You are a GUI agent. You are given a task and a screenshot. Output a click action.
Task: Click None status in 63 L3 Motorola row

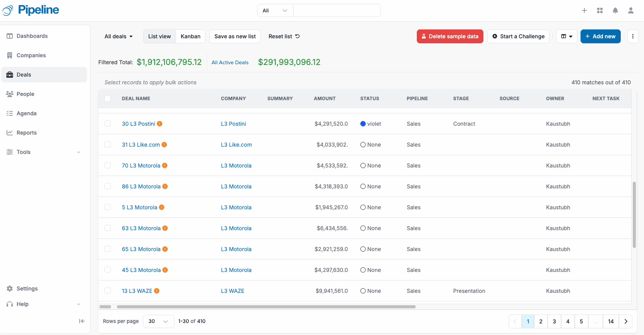click(370, 228)
